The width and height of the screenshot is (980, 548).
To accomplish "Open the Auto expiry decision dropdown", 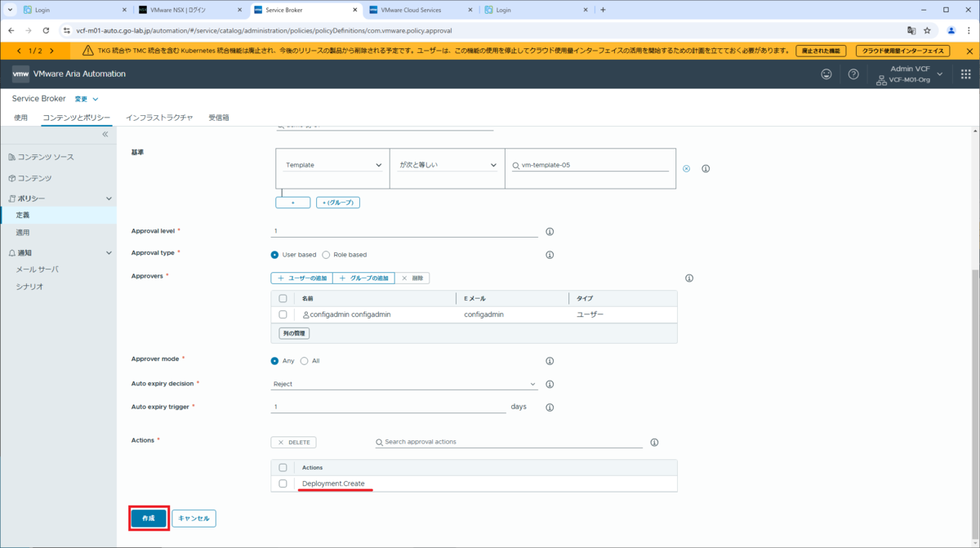I will click(404, 384).
